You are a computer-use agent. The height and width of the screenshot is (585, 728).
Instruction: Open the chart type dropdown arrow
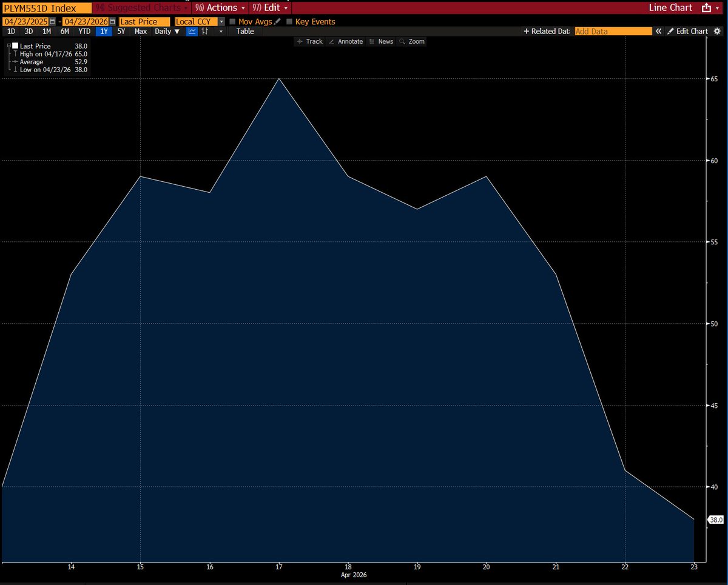221,31
